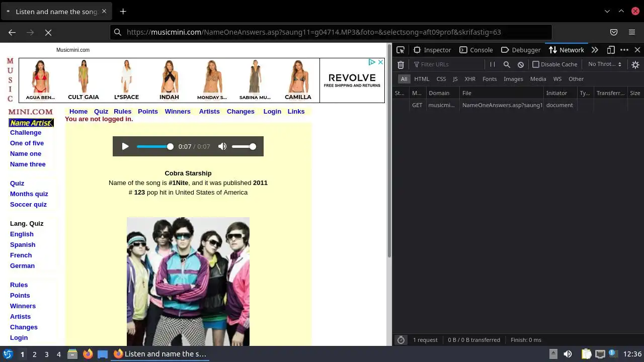Show All request types filter
644x362 pixels.
pyautogui.click(x=404, y=79)
